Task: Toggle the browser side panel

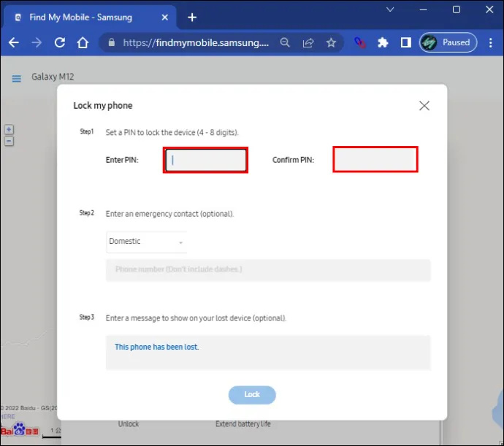Action: 405,42
